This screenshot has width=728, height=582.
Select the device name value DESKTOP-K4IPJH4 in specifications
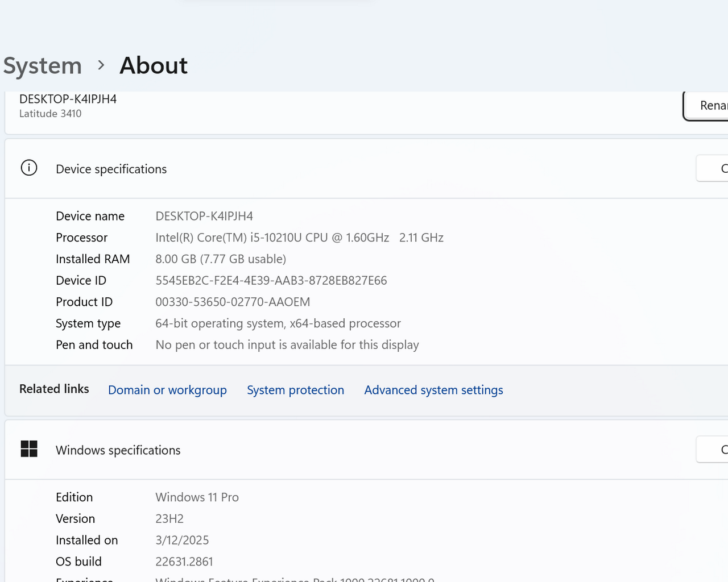(x=204, y=216)
